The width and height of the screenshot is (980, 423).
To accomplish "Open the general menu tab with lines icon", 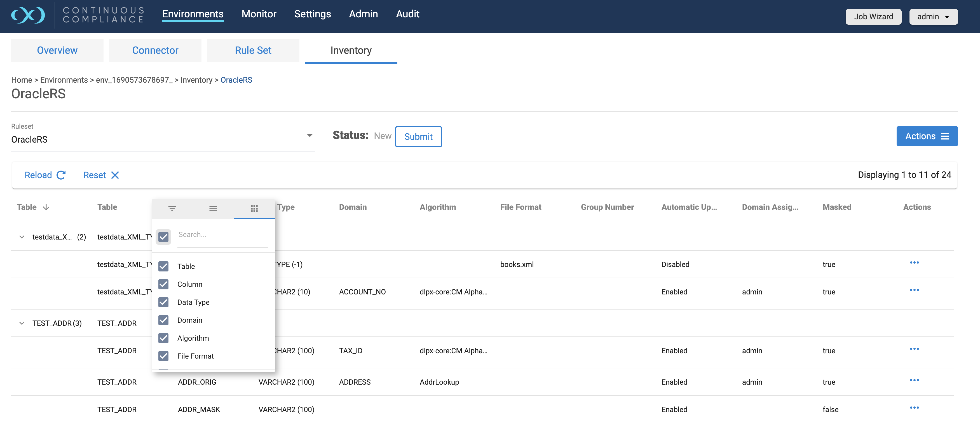I will point(213,209).
